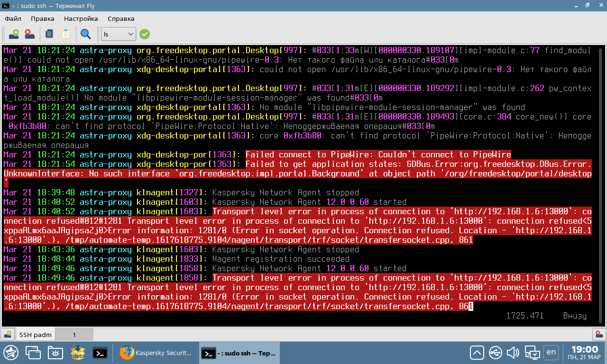
Task: Open the Правка menu
Action: pyautogui.click(x=43, y=18)
